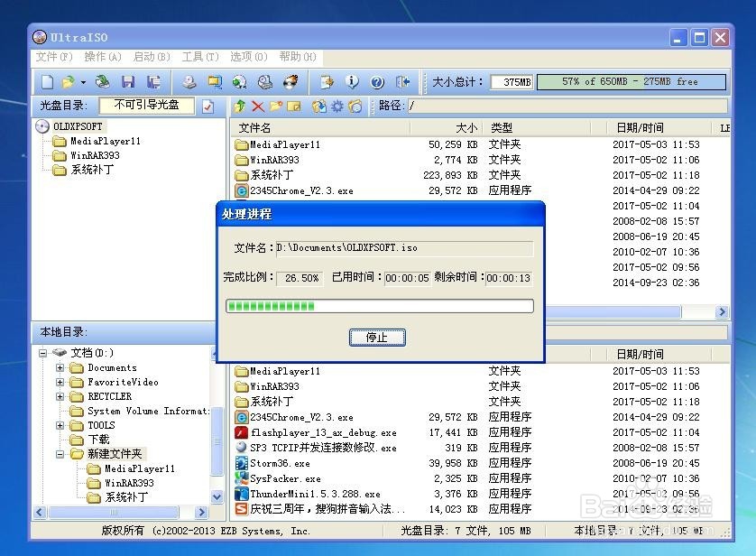This screenshot has width=756, height=556.
Task: Click the Mount to Virtual Drive icon
Action: [x=264, y=82]
